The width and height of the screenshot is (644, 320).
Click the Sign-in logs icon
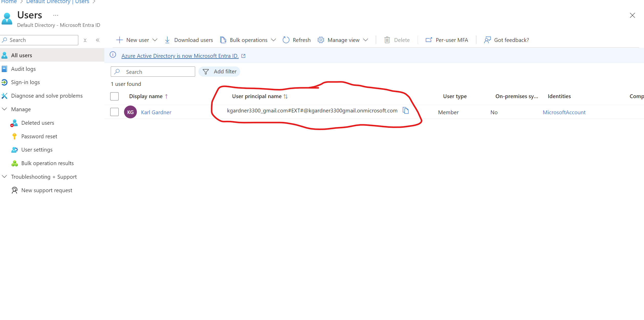click(x=4, y=82)
